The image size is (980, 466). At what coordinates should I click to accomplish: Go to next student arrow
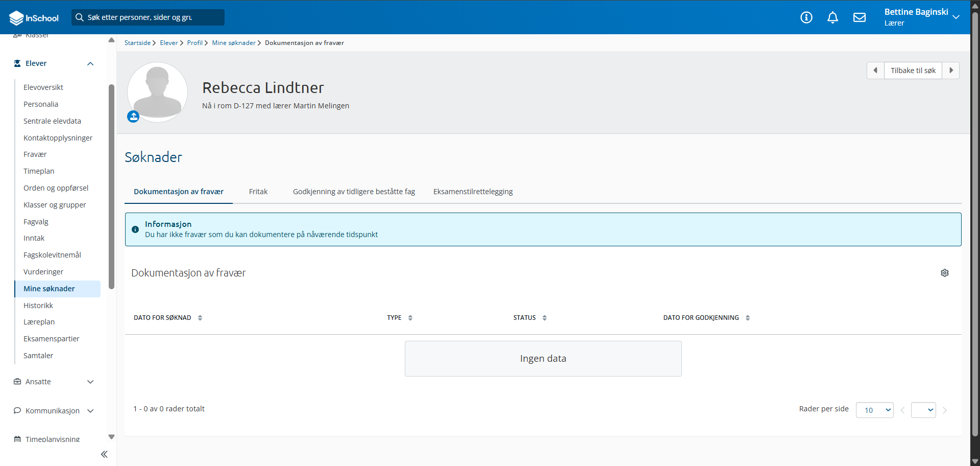coord(951,71)
